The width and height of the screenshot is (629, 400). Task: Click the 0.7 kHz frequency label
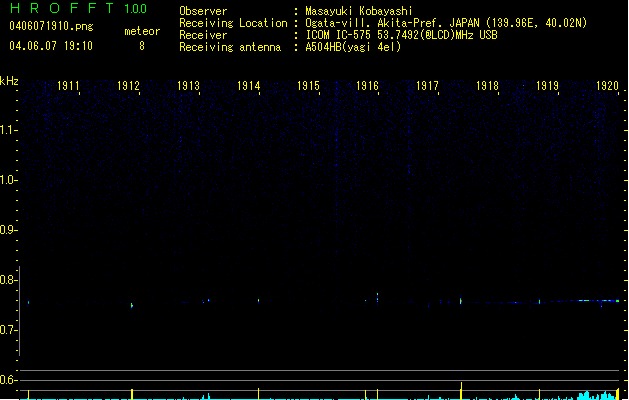pos(8,330)
